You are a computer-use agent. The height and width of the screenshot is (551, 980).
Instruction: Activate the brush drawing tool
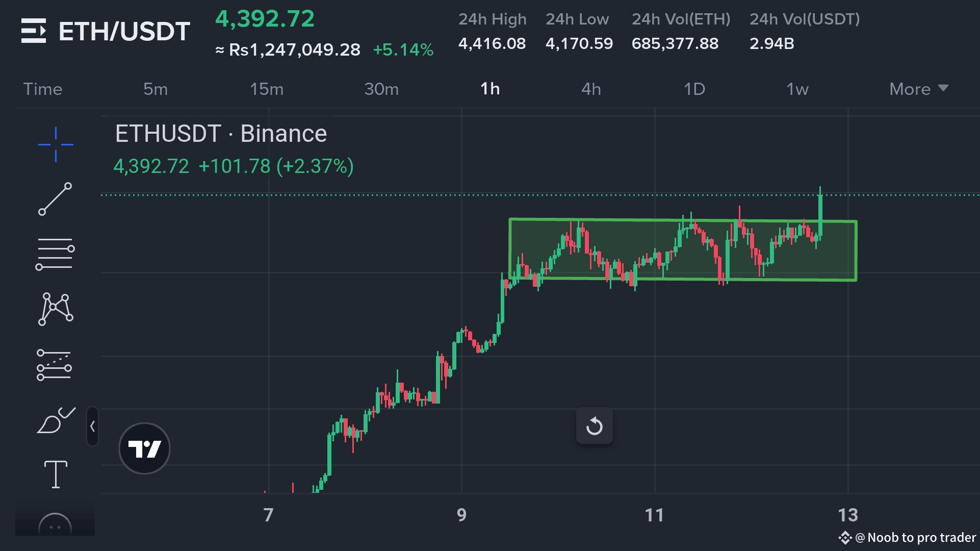click(x=56, y=420)
